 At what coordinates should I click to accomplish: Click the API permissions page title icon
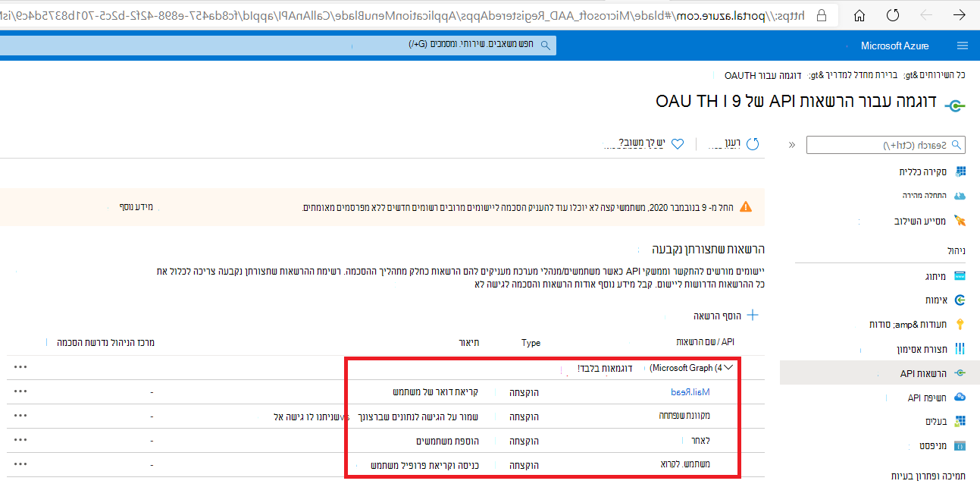coord(955,106)
